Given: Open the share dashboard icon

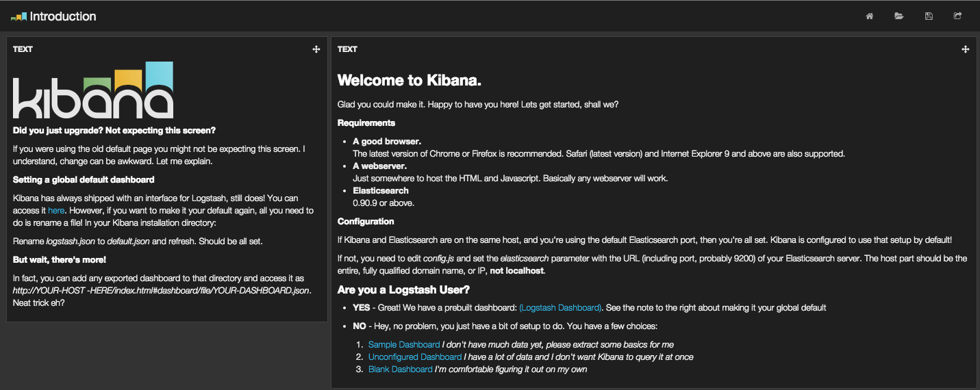Looking at the screenshot, I should click(x=957, y=16).
